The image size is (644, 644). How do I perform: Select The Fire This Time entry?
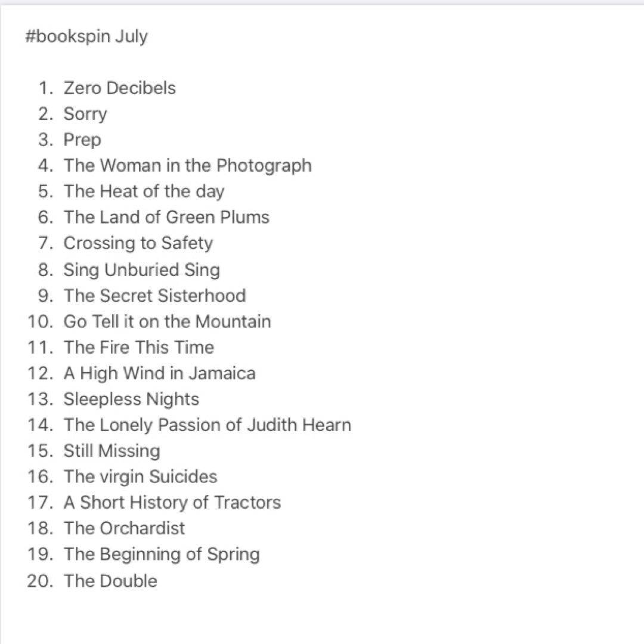[138, 347]
